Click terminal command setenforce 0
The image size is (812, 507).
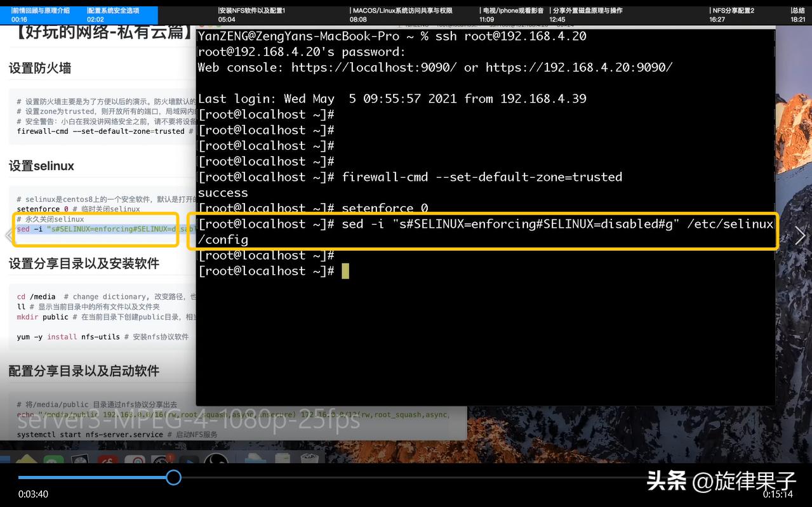point(385,208)
